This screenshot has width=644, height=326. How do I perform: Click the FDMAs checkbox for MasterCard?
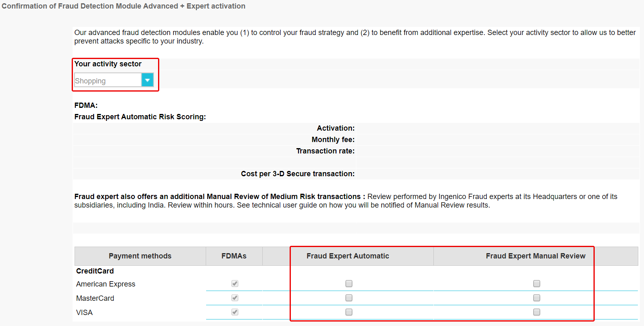(235, 298)
